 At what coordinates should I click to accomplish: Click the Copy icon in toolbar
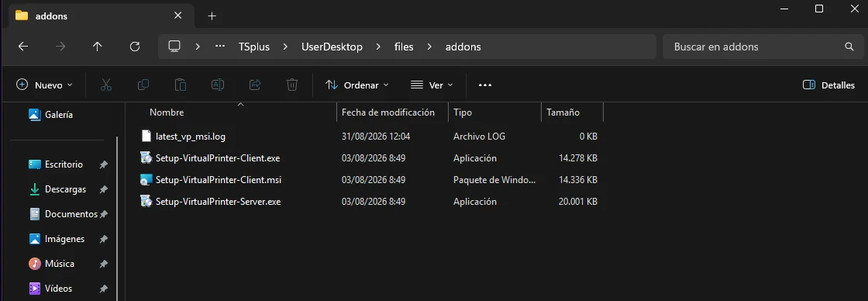click(143, 85)
